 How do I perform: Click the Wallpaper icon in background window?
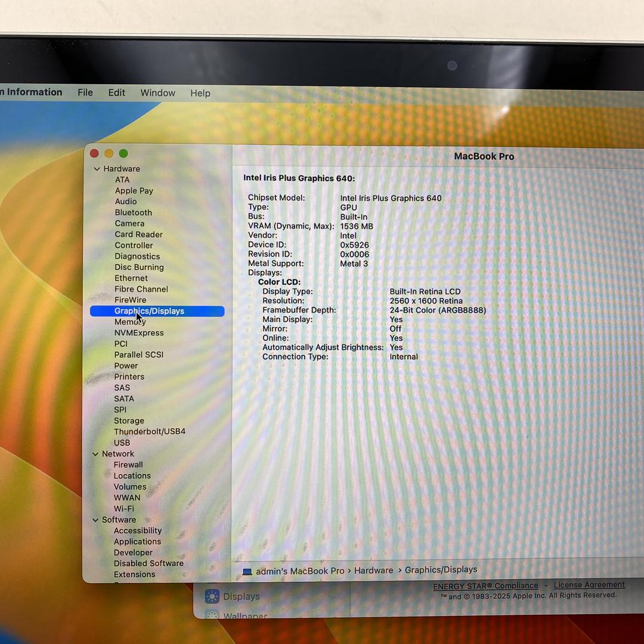(212, 614)
